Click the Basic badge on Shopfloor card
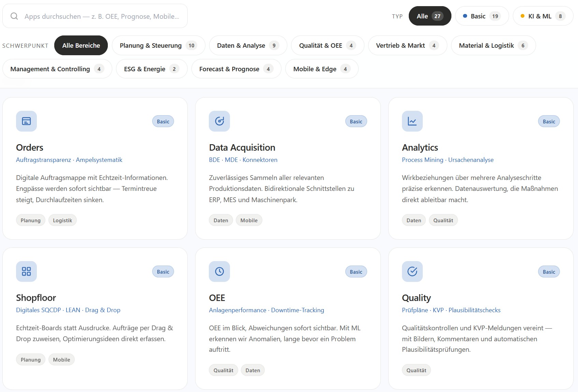The height and width of the screenshot is (392, 578). tap(163, 272)
